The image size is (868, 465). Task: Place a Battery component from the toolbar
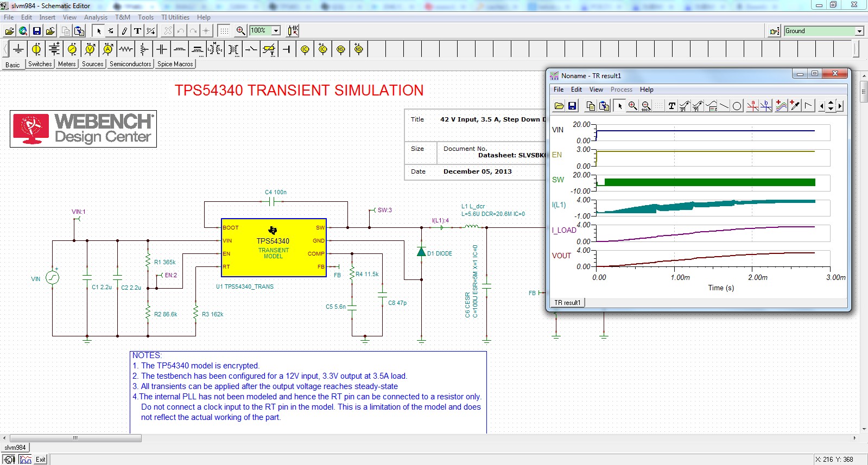pos(54,49)
